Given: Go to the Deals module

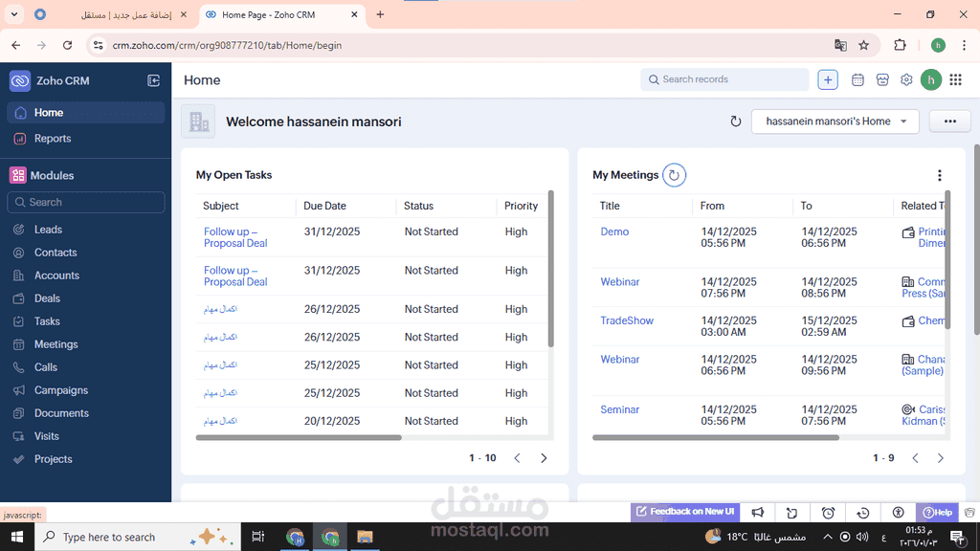Looking at the screenshot, I should 47,298.
